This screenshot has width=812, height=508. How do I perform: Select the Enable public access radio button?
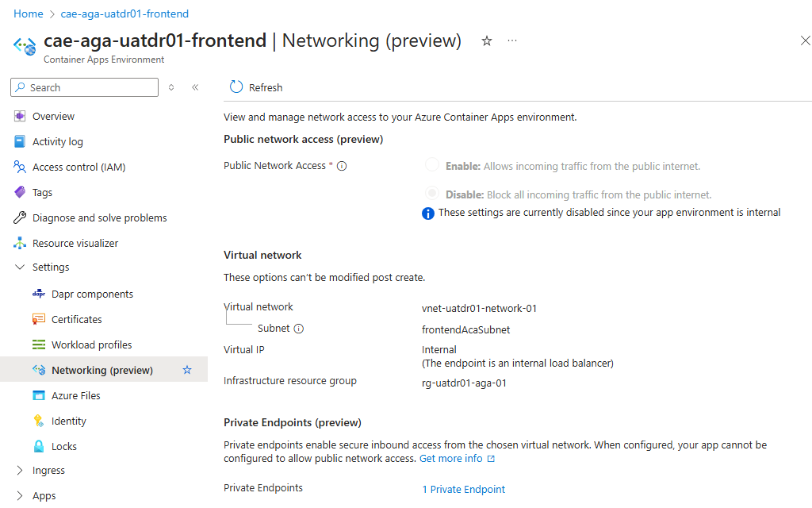pyautogui.click(x=432, y=165)
